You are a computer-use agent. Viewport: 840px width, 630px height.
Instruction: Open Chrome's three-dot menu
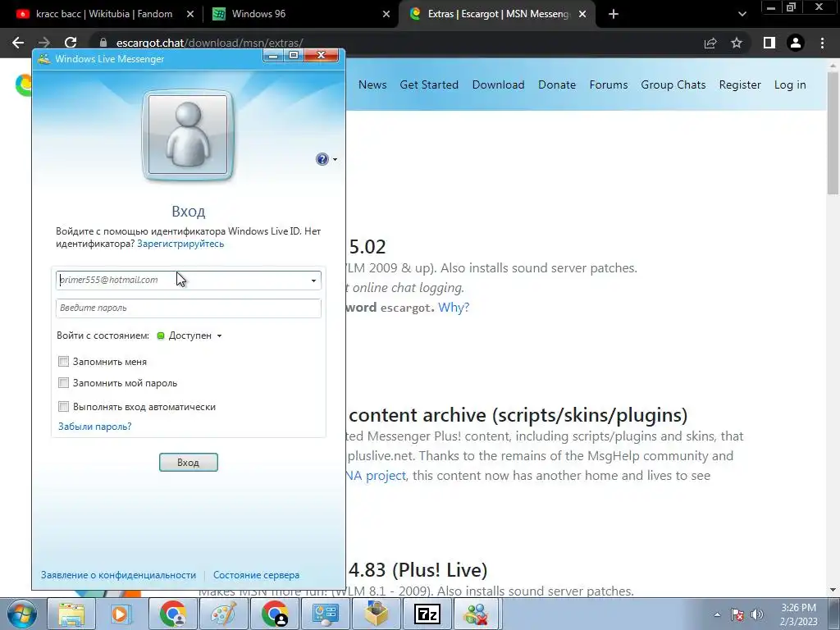pos(822,43)
